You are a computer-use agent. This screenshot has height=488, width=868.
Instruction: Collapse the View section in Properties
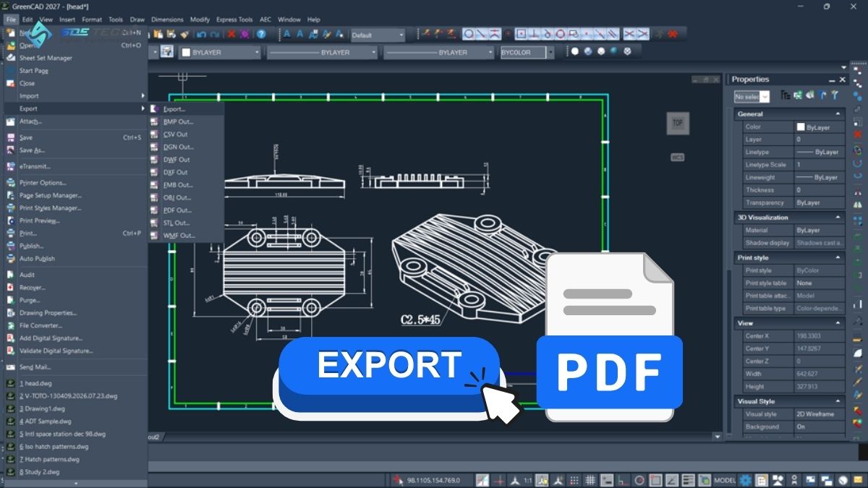click(x=838, y=323)
